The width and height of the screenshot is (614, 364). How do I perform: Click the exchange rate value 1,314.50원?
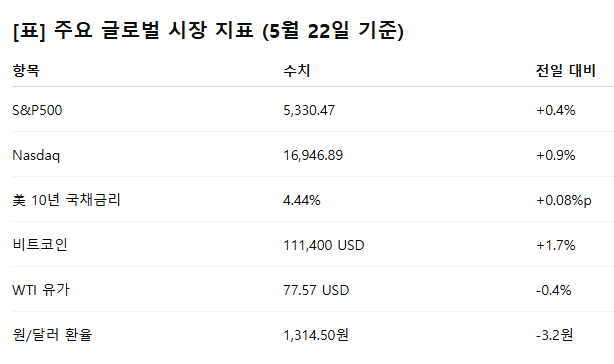point(316,335)
